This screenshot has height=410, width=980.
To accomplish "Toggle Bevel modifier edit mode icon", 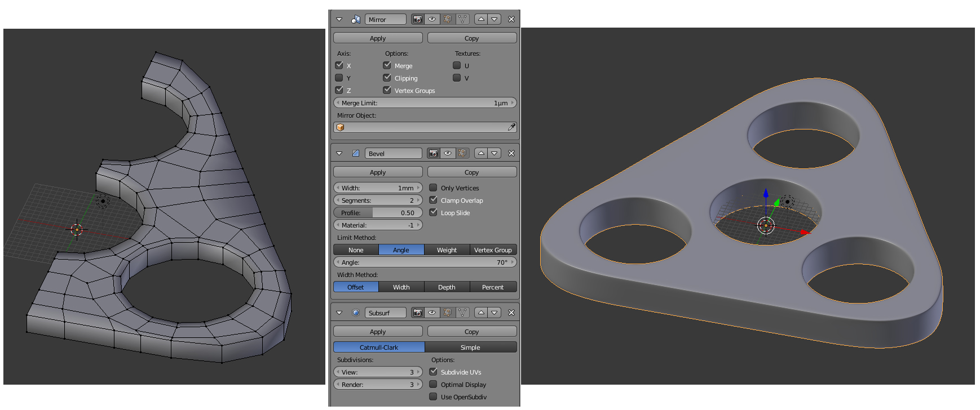I will click(463, 153).
